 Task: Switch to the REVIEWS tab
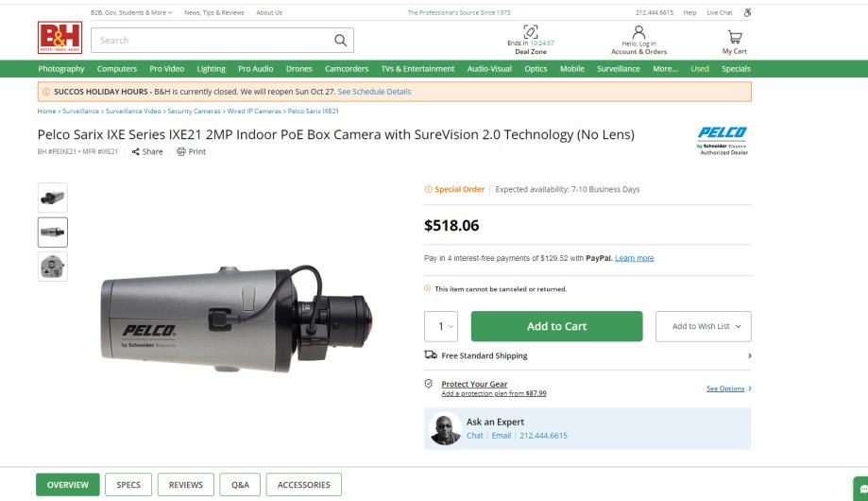[x=185, y=485]
